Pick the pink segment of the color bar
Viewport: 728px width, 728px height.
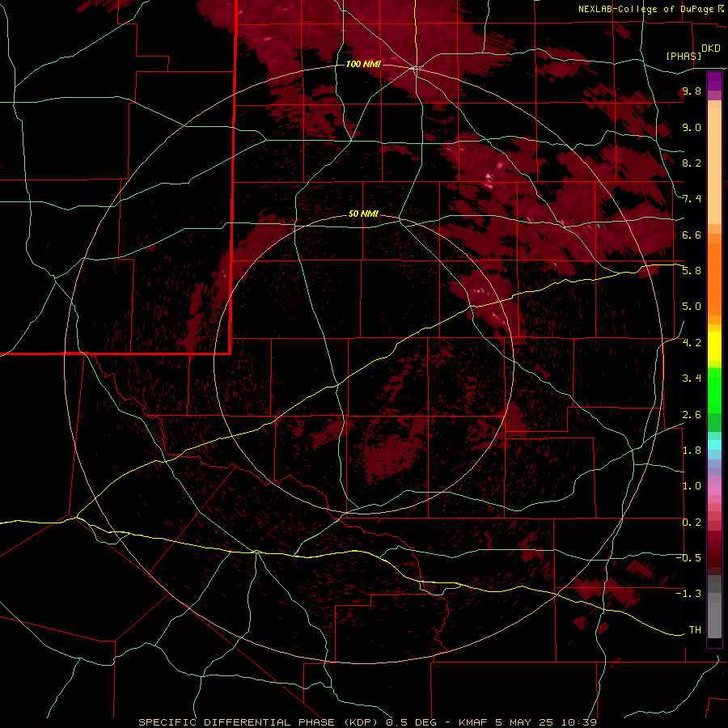coord(714,490)
